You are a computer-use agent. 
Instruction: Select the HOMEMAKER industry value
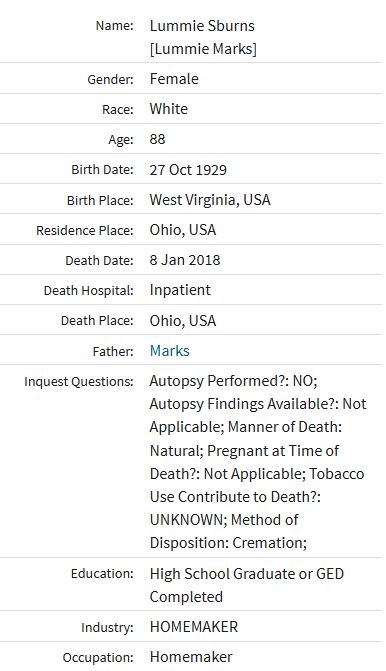pos(194,627)
